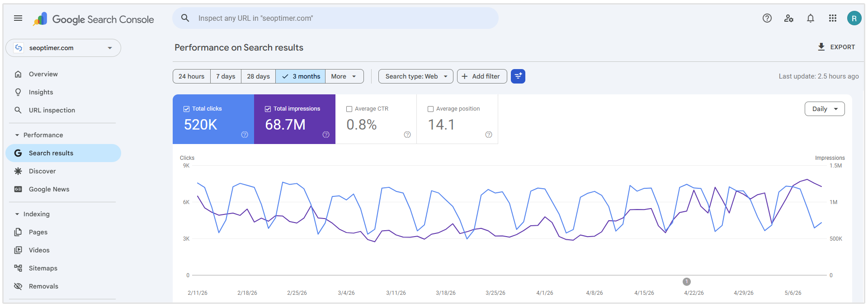Click the 14.1 average position value
Viewport: 868px width, 307px height.
441,125
